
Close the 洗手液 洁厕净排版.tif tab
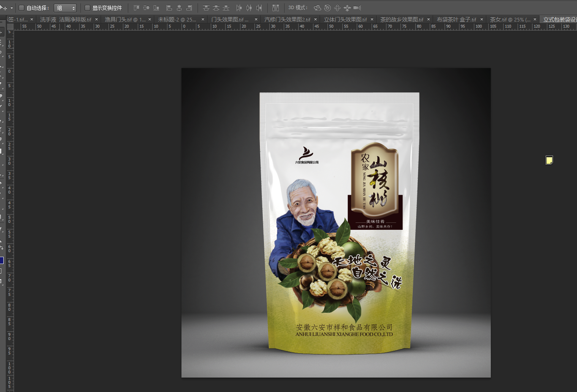click(96, 19)
